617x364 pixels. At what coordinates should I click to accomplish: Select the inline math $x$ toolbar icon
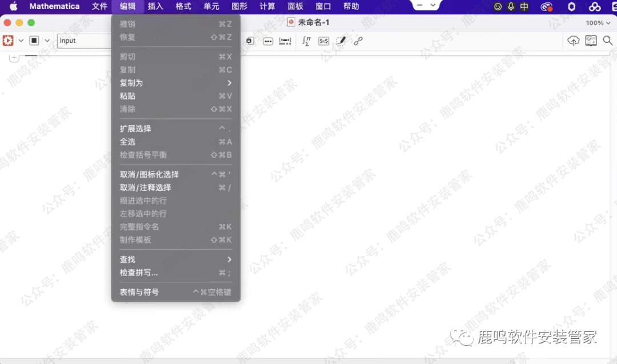(x=323, y=41)
